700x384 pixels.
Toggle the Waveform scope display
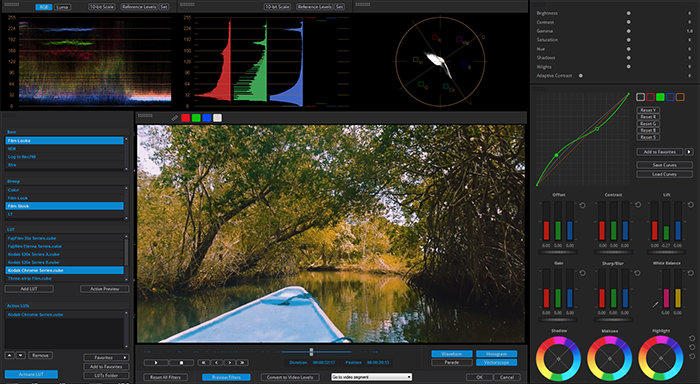click(x=452, y=354)
